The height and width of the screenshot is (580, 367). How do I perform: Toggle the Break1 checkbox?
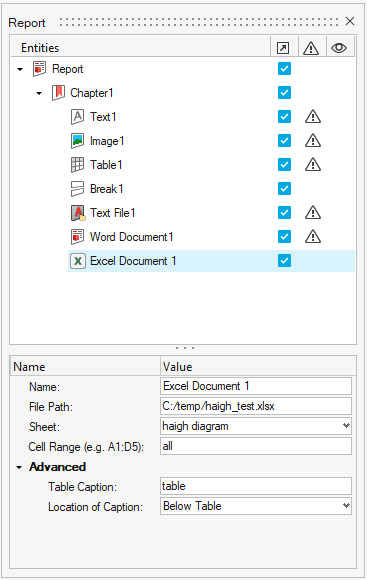point(284,189)
